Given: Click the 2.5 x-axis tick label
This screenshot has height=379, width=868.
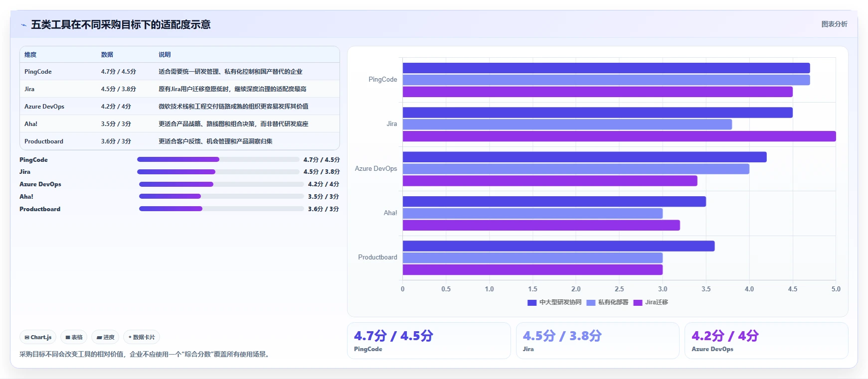Looking at the screenshot, I should [619, 289].
